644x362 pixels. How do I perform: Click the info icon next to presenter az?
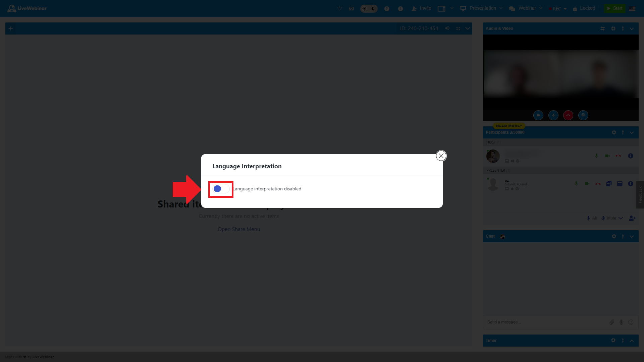pos(631,184)
